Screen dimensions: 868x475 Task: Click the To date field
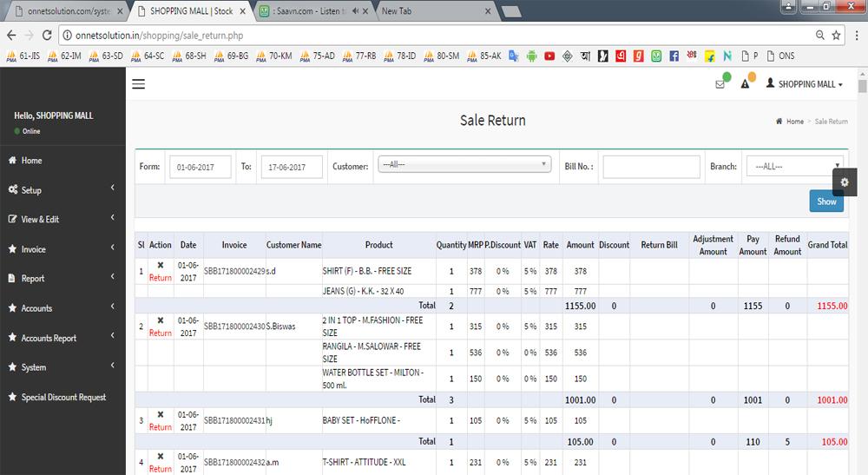pos(292,168)
